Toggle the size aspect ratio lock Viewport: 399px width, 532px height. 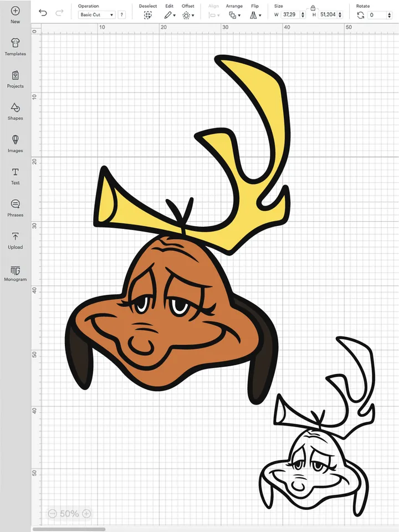coord(313,8)
